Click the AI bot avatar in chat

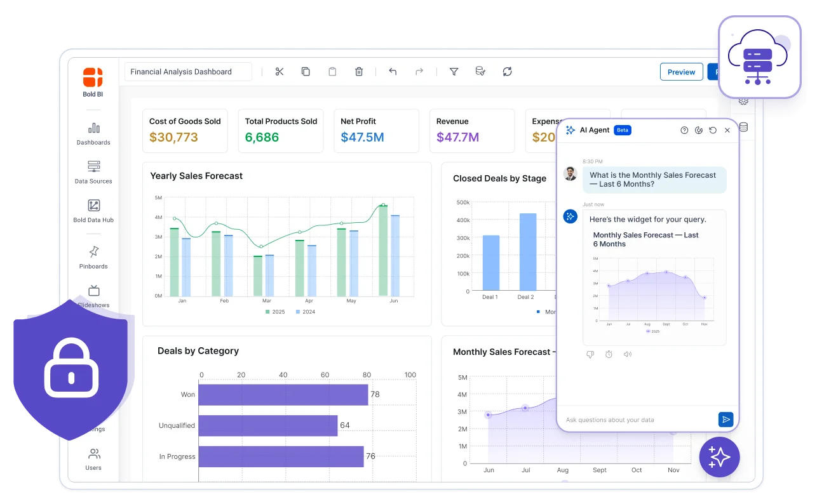pyautogui.click(x=570, y=216)
